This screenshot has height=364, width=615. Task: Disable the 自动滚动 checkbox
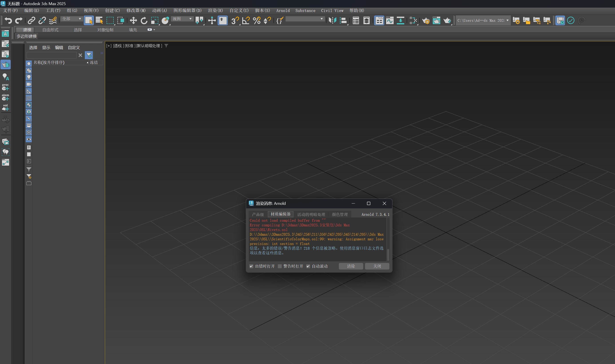pos(308,266)
